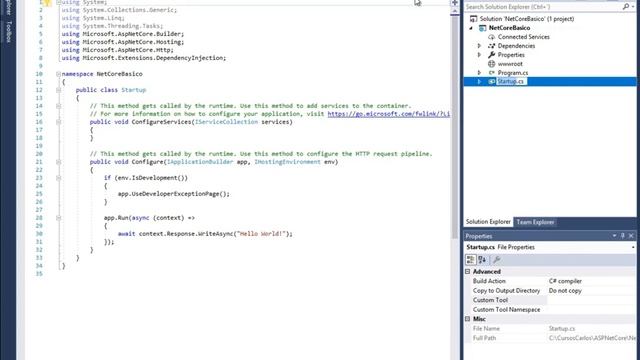Select the wwwroot folder label
This screenshot has height=360, width=640.
point(510,64)
